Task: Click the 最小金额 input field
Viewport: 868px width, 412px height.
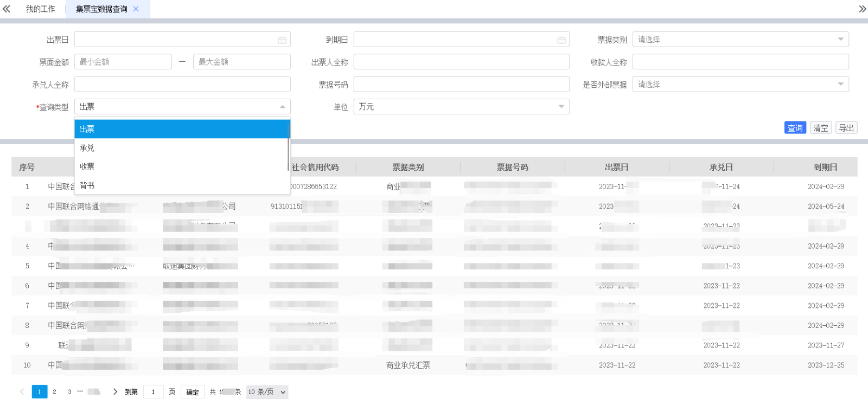Action: (x=123, y=62)
